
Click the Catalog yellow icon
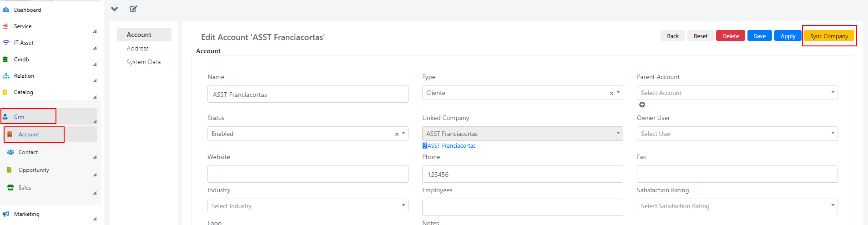coord(5,92)
